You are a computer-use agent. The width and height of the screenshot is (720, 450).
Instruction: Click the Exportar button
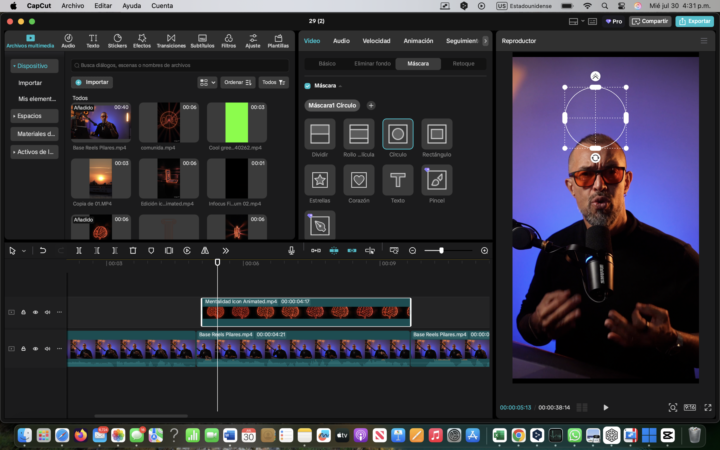[x=694, y=21]
